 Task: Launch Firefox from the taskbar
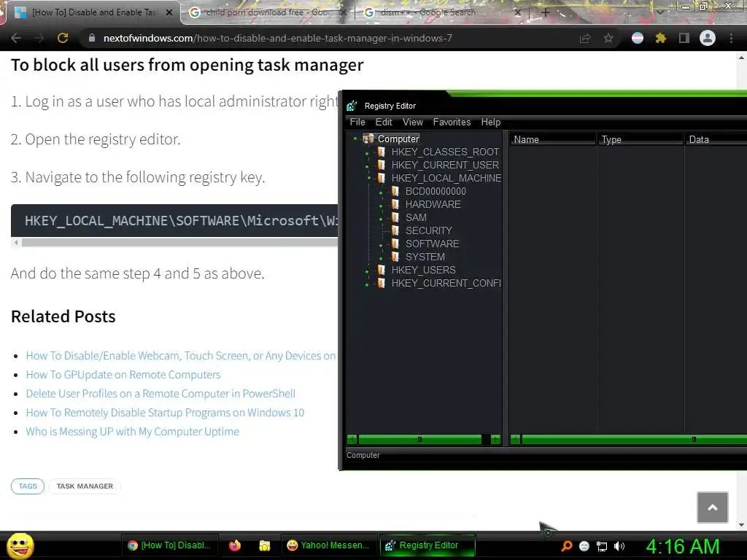pos(235,545)
